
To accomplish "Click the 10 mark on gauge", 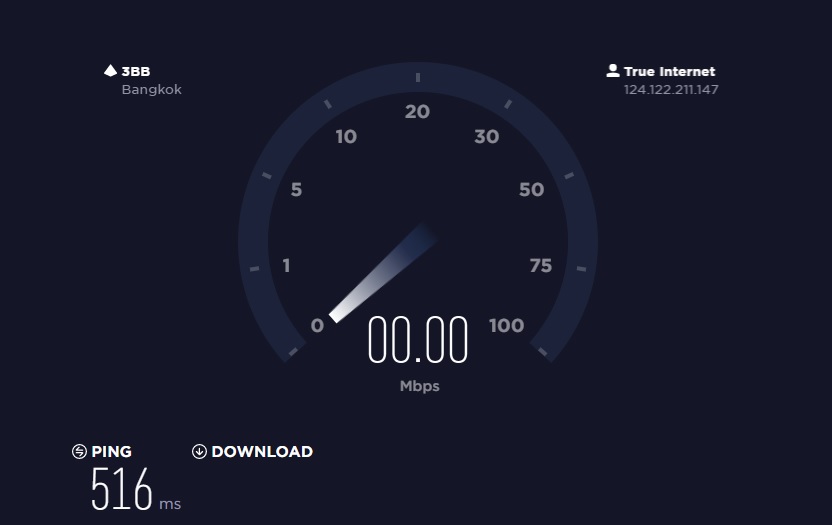I will tap(346, 137).
